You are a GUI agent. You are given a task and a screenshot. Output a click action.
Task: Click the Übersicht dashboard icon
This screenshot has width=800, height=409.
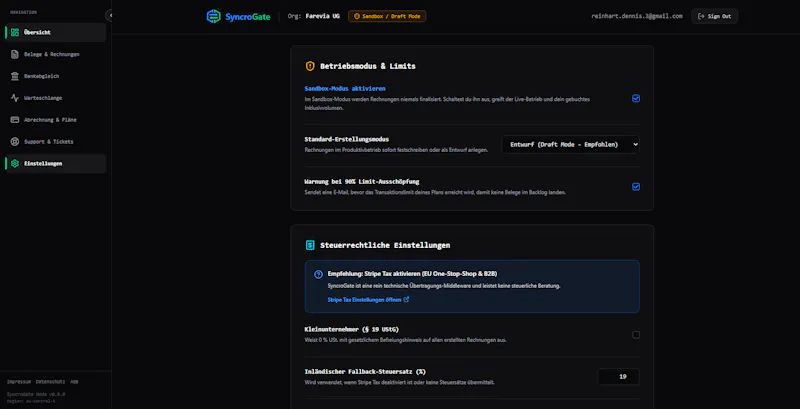coord(15,32)
